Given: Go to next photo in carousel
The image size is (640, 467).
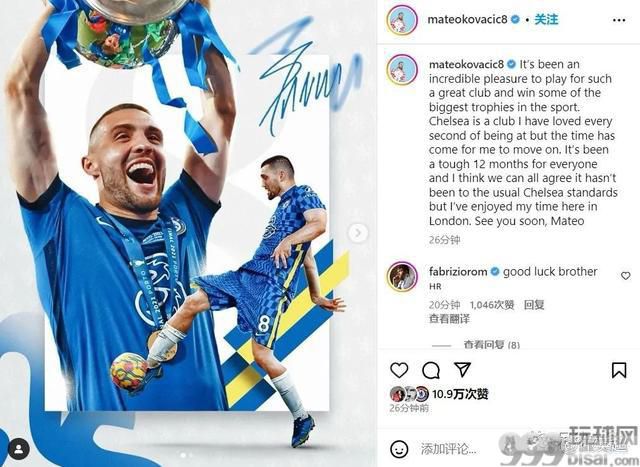Looking at the screenshot, I should click(x=358, y=233).
